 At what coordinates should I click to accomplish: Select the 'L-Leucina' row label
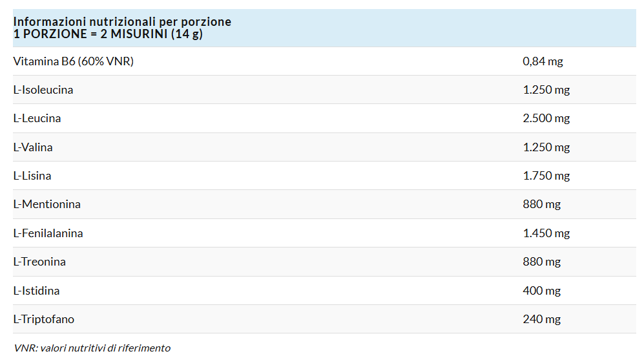point(37,118)
